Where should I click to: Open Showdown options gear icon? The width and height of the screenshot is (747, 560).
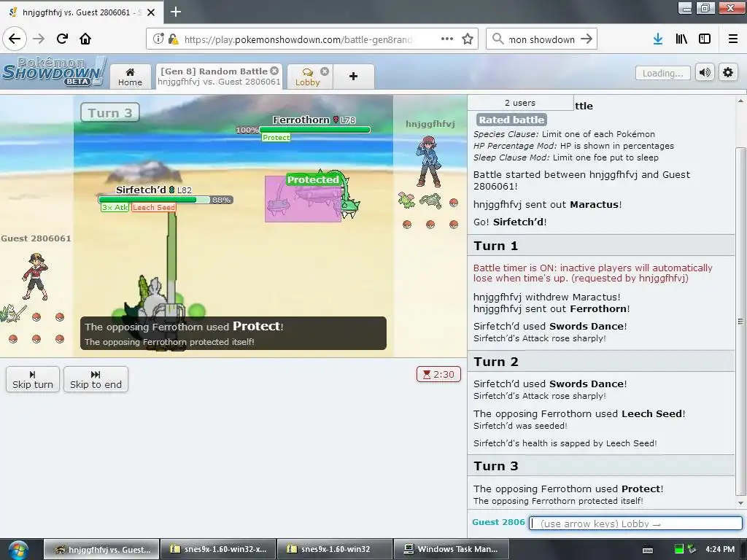(728, 72)
